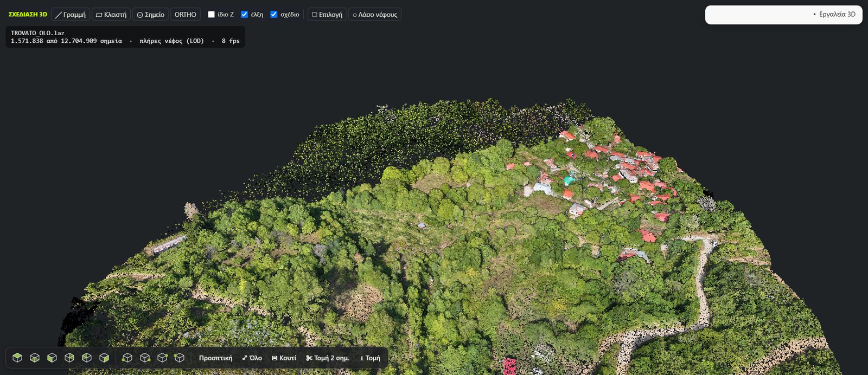868x375 pixels.
Task: Choose the cube icon with left-front face highlighted
Action: [52, 358]
